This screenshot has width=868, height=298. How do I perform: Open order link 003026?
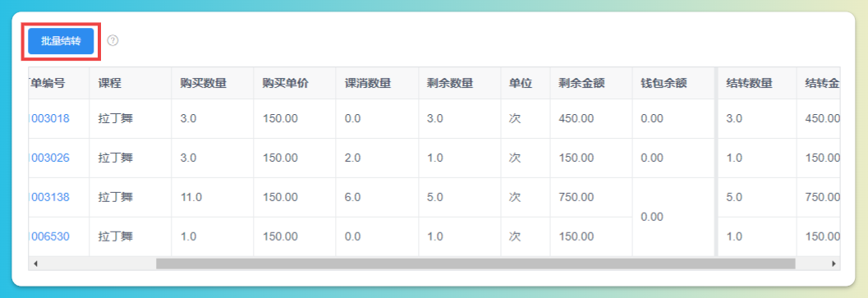[x=48, y=158]
